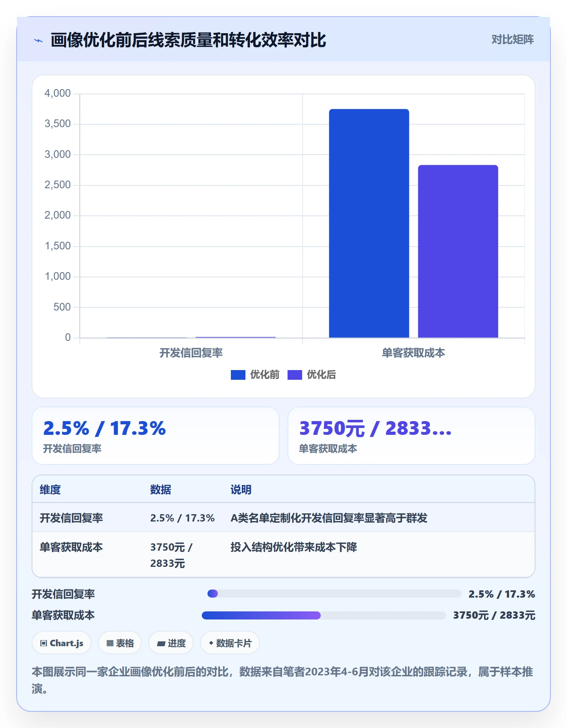Toggle the 优化后 legend color swatch

click(295, 375)
